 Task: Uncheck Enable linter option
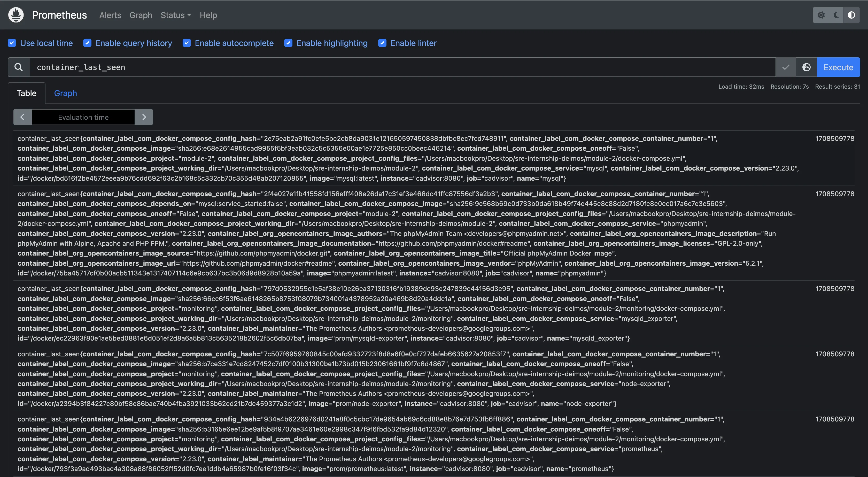[x=382, y=43]
